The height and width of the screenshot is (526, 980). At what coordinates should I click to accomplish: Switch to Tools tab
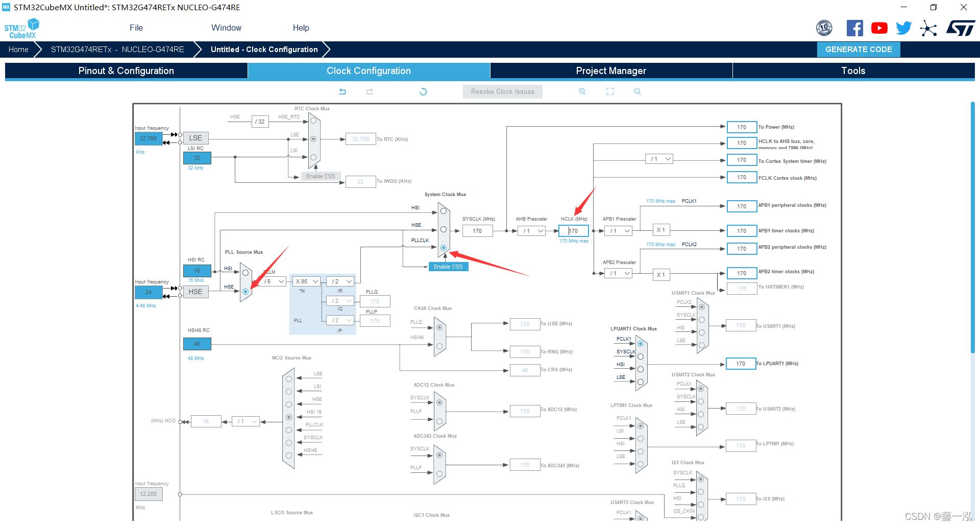853,71
